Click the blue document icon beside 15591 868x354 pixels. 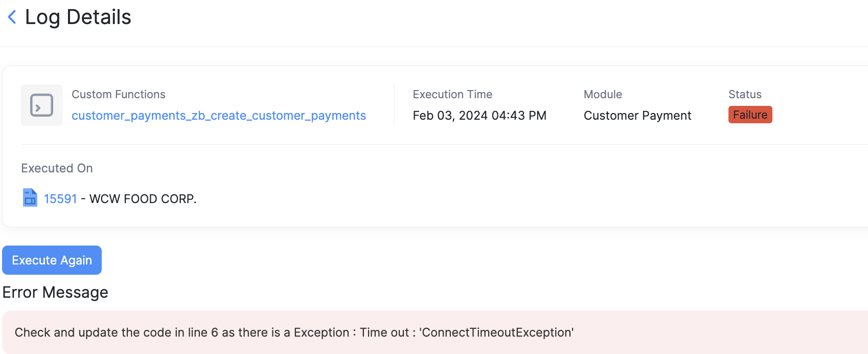30,198
